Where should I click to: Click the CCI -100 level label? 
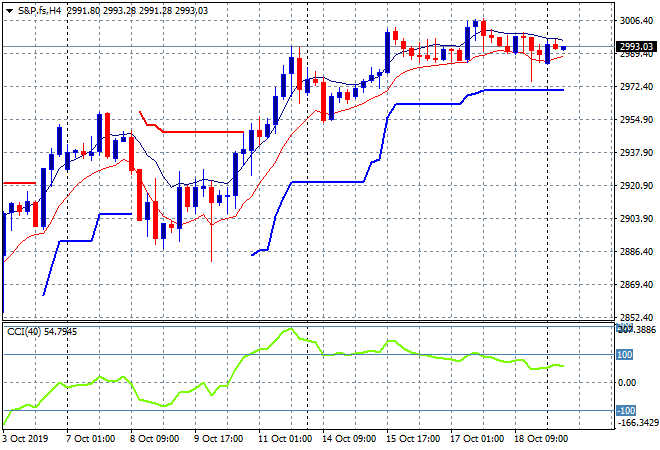(x=626, y=410)
